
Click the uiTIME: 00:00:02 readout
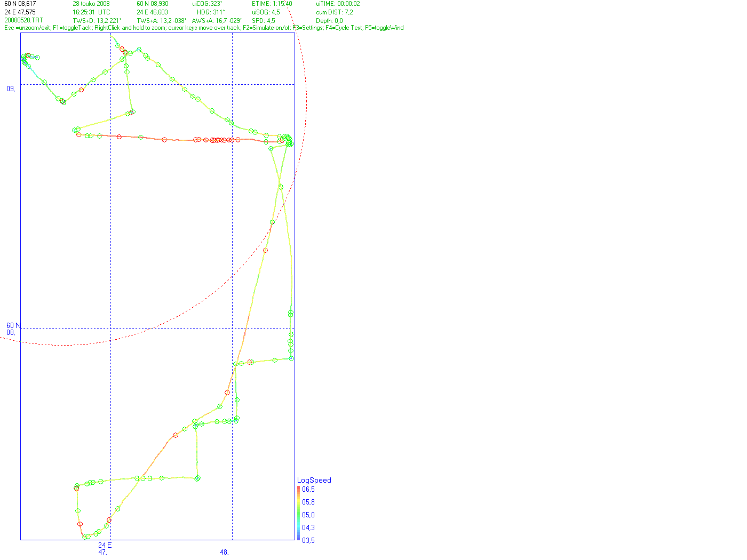click(x=338, y=4)
